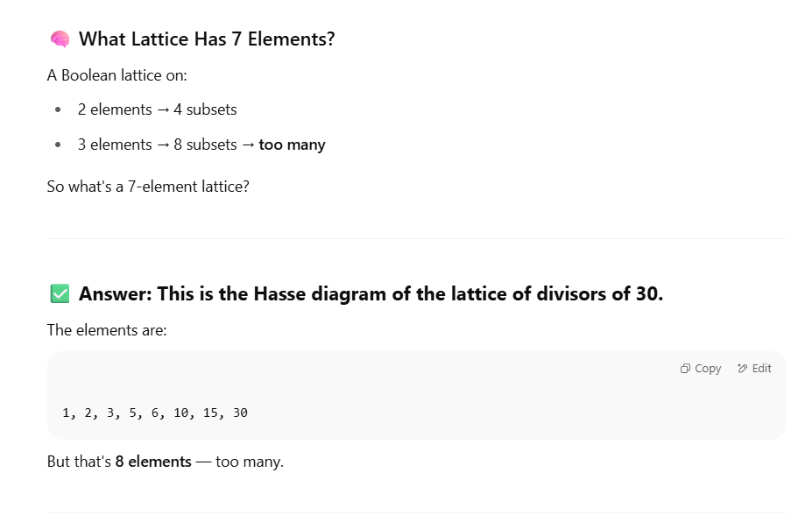This screenshot has height=522, width=812.
Task: Select the heading 'What Lattice Has 7 Elements?'
Action: pyautogui.click(x=207, y=39)
